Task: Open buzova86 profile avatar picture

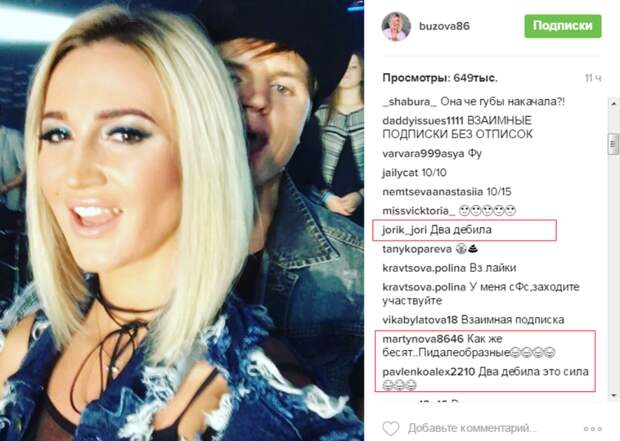Action: tap(396, 26)
